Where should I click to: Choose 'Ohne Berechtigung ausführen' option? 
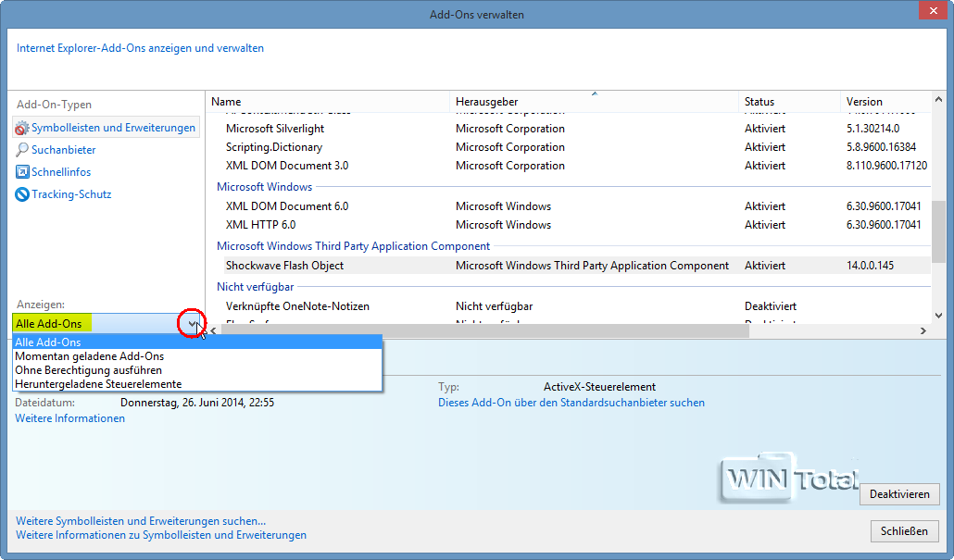coord(197,370)
